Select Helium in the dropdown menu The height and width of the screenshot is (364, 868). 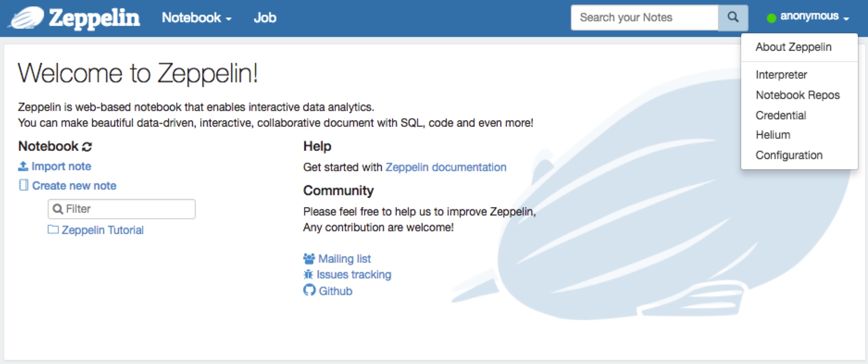[x=773, y=135]
